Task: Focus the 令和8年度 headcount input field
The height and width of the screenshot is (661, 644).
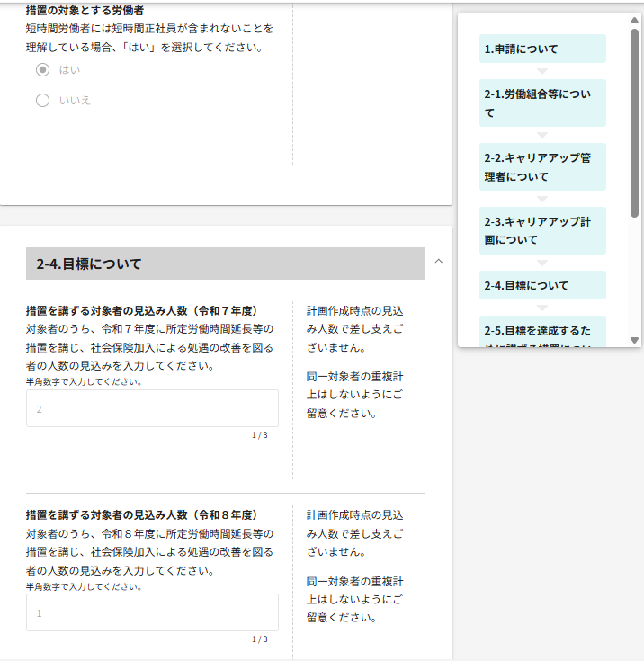Action: [152, 612]
